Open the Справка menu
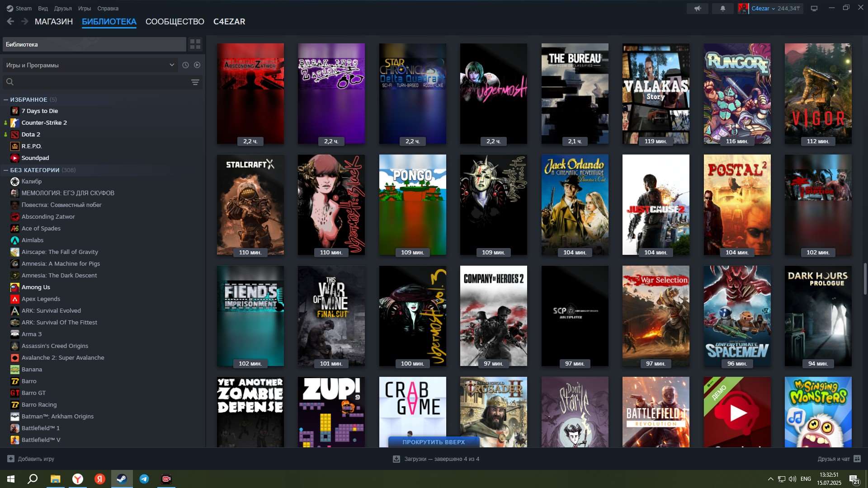Viewport: 868px width, 488px height. 108,8
